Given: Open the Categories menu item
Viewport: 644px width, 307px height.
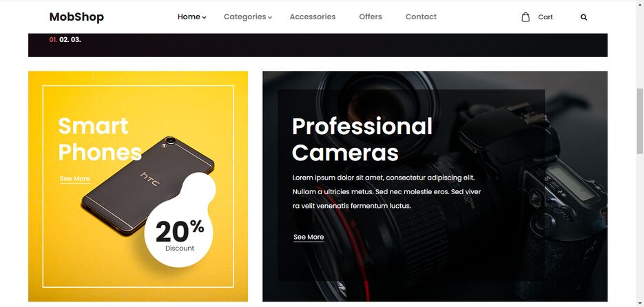Looking at the screenshot, I should 245,17.
